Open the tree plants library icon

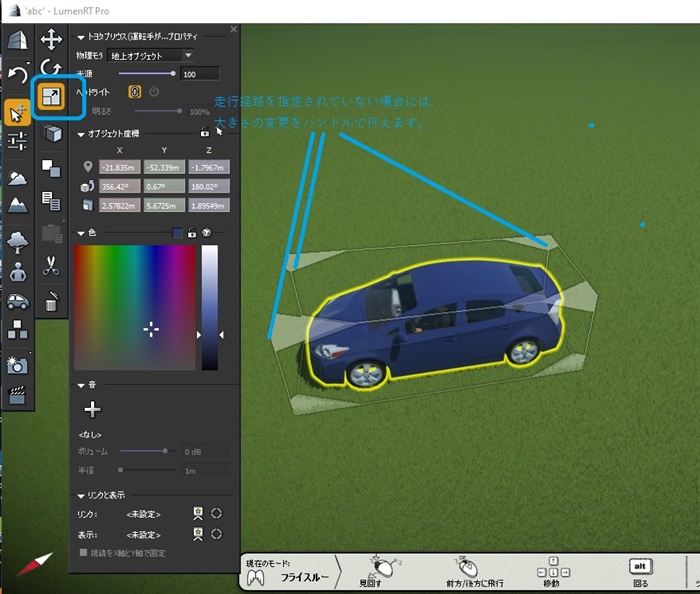click(18, 242)
